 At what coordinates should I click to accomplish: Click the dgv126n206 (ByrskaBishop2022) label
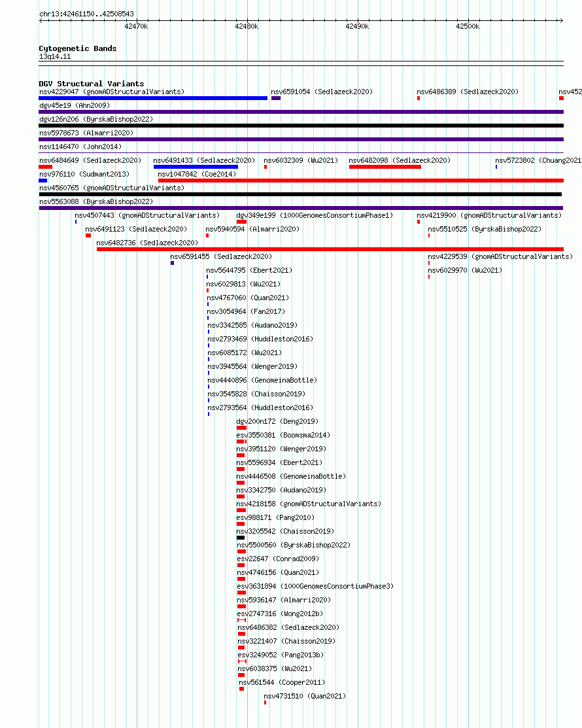pyautogui.click(x=96, y=119)
